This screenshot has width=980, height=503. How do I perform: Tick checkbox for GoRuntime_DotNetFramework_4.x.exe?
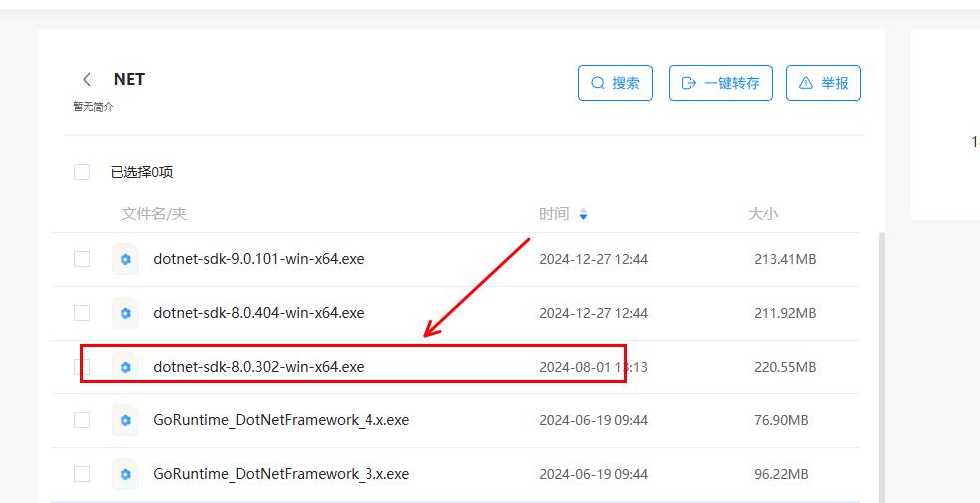click(x=82, y=420)
